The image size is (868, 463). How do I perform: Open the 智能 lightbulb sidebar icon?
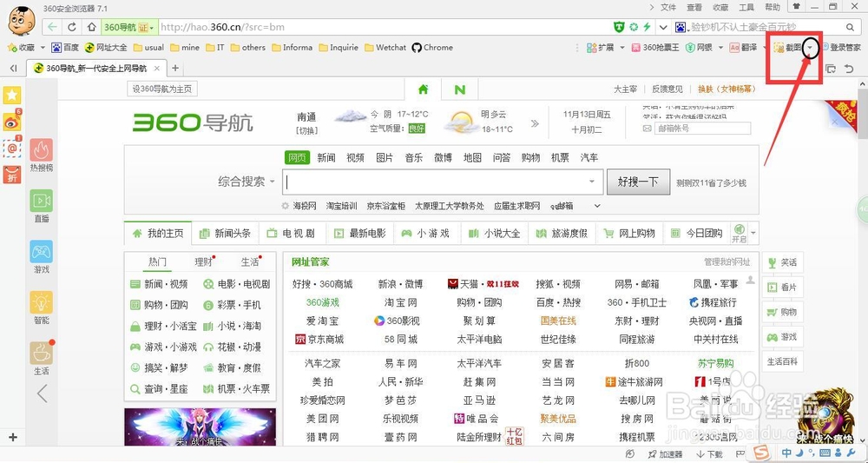(42, 301)
